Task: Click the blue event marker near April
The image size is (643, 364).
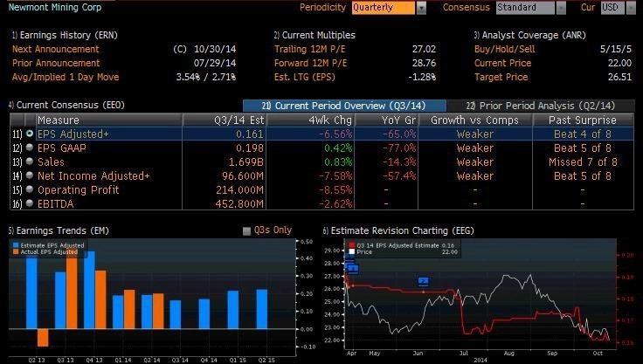Action: (353, 269)
